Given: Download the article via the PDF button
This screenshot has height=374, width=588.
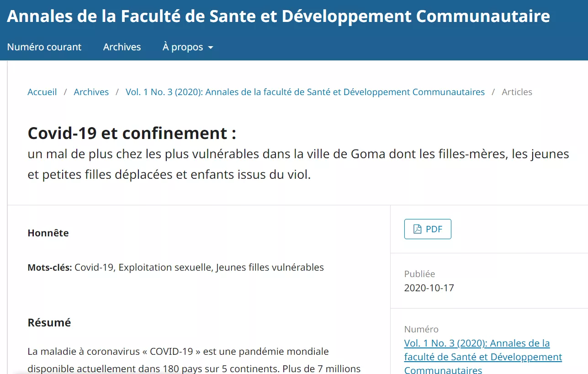Looking at the screenshot, I should point(428,229).
